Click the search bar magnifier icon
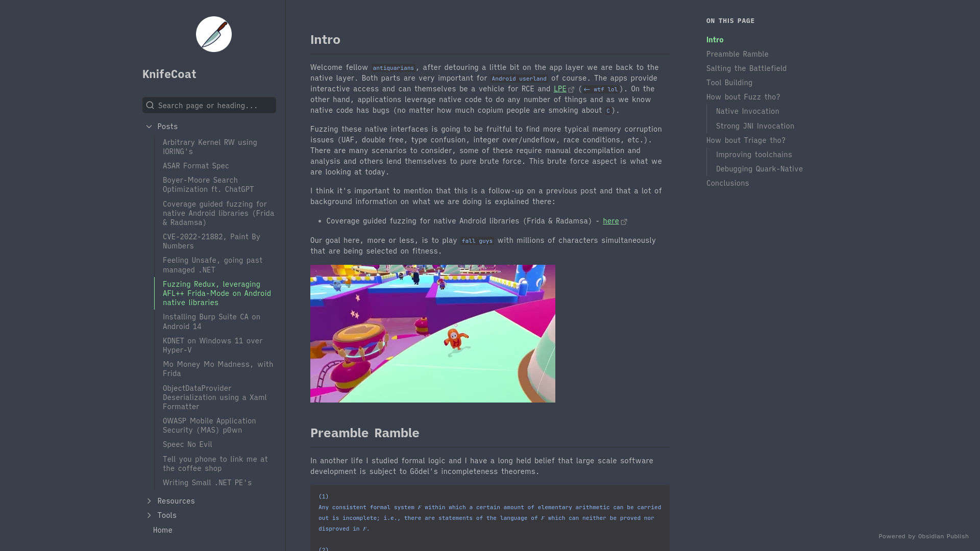Screen dimensions: 980x551 click(x=150, y=105)
